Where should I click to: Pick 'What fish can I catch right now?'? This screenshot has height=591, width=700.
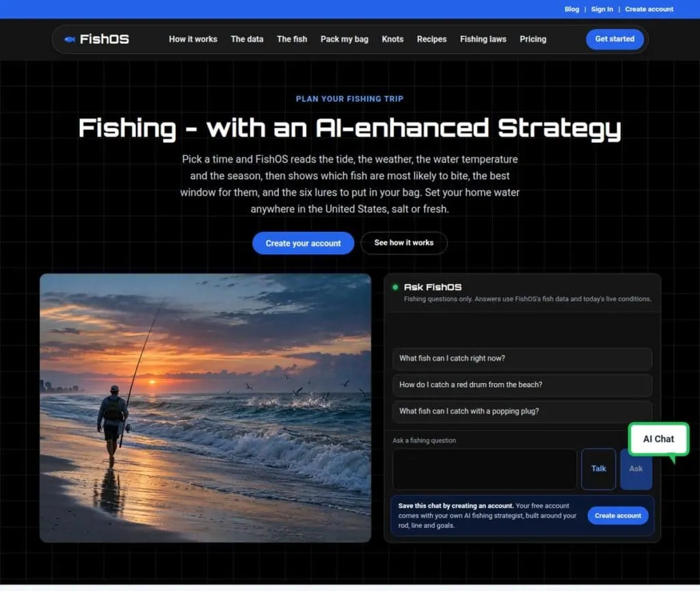point(522,358)
